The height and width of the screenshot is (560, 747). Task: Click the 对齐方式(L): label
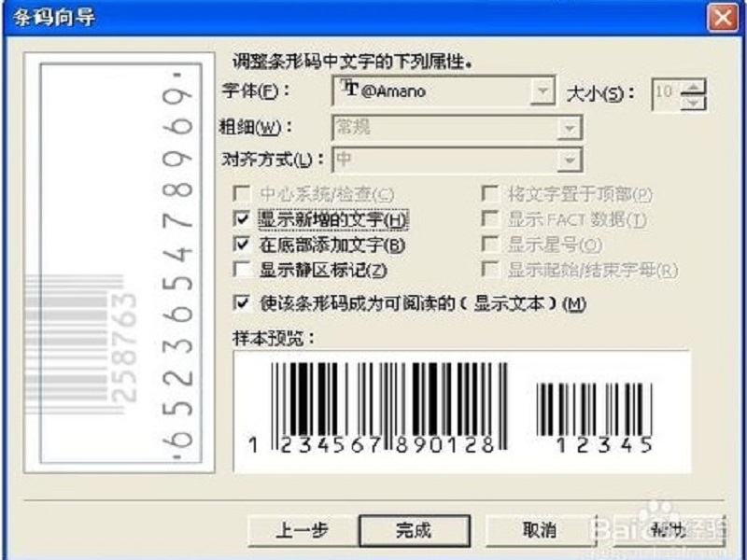click(273, 159)
